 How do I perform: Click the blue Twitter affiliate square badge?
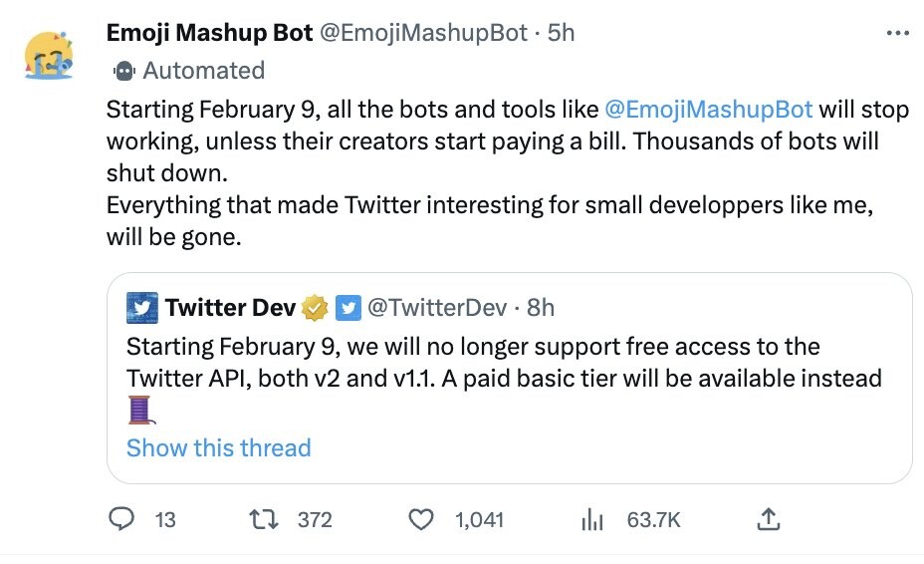(x=348, y=308)
